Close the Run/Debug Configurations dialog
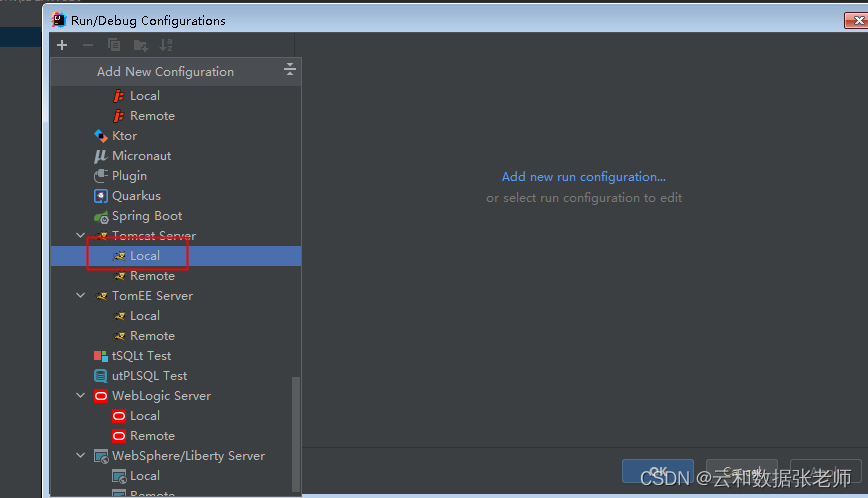This screenshot has height=498, width=868. [857, 20]
